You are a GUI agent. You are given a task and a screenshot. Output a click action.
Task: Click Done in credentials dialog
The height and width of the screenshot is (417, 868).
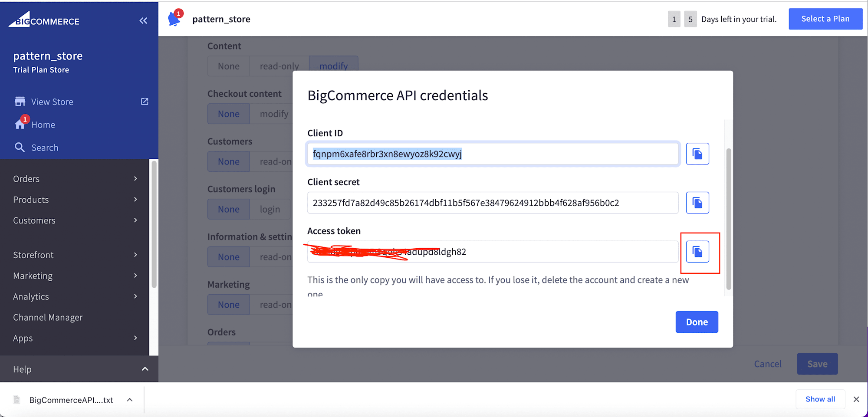coord(697,322)
